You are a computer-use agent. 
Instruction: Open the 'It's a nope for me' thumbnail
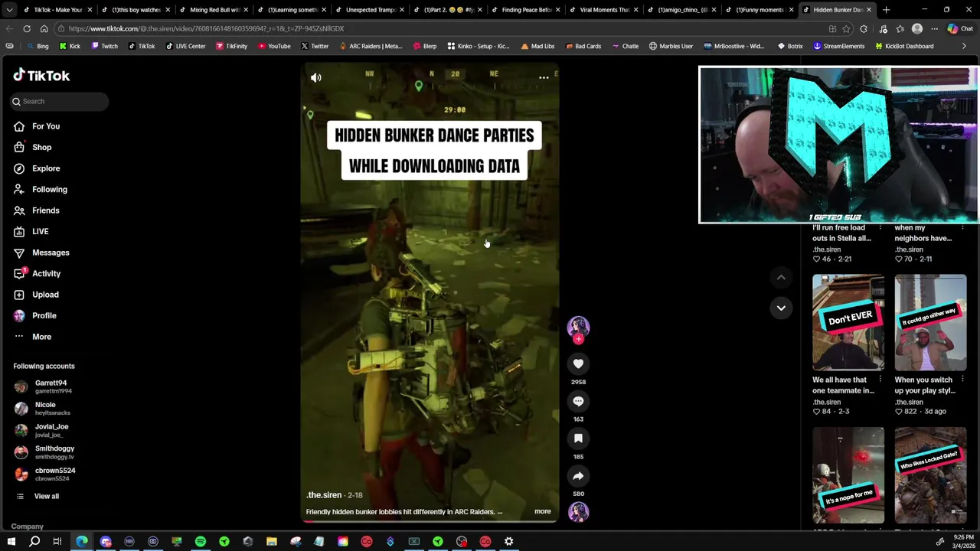click(848, 474)
